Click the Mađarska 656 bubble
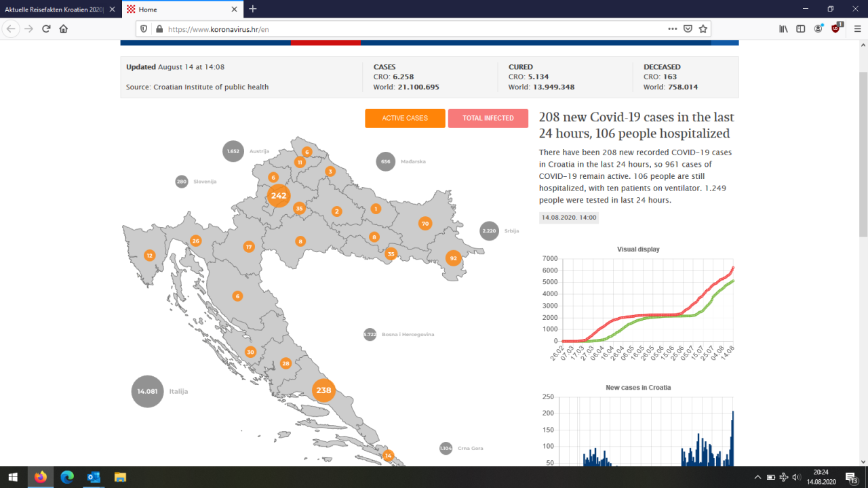 pyautogui.click(x=386, y=161)
